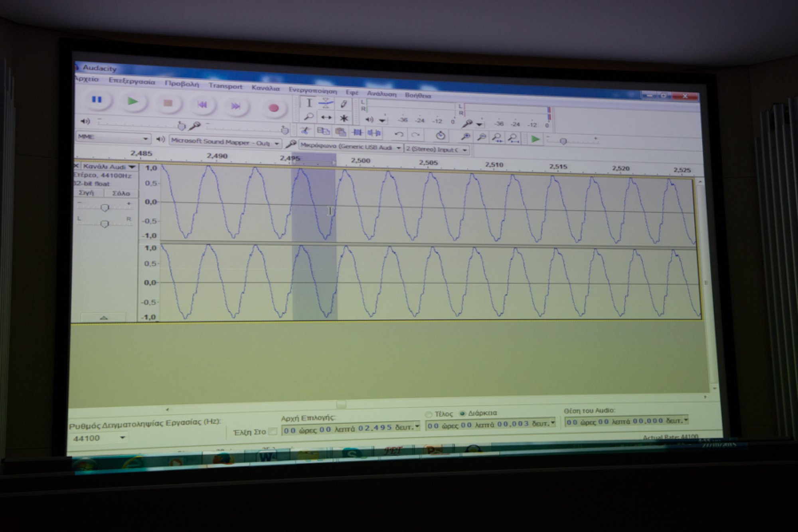The height and width of the screenshot is (532, 798).
Task: Click the Σιγή mute button on track
Action: [x=87, y=193]
